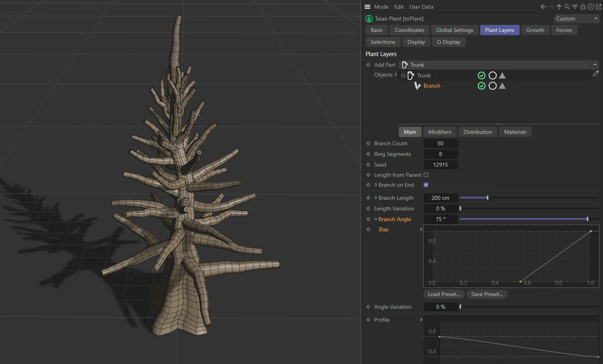Image resolution: width=603 pixels, height=364 pixels.
Task: Click inside the Seed value field
Action: [441, 165]
